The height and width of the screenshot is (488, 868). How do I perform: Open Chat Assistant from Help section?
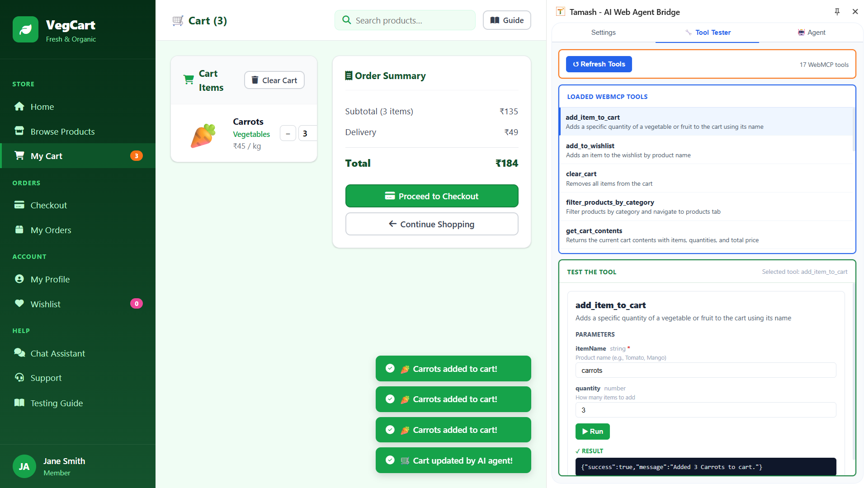[x=57, y=353]
